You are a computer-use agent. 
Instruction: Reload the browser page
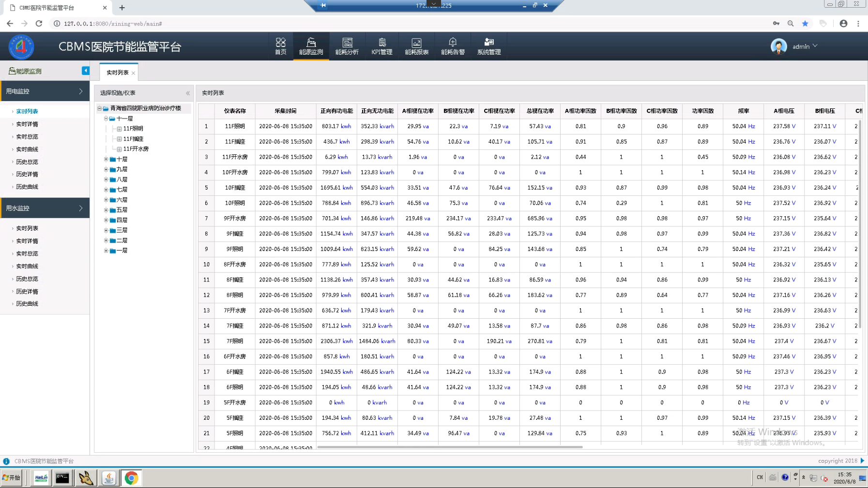[x=39, y=23]
